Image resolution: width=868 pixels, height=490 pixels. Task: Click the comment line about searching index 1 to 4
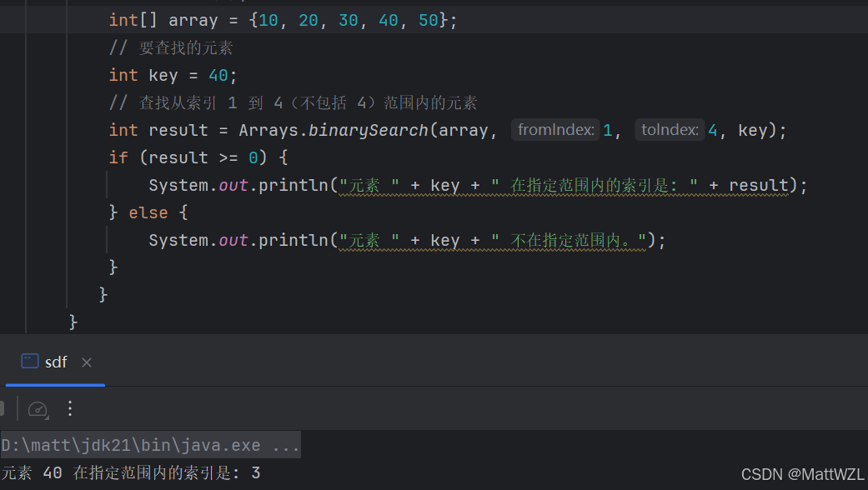(x=292, y=102)
